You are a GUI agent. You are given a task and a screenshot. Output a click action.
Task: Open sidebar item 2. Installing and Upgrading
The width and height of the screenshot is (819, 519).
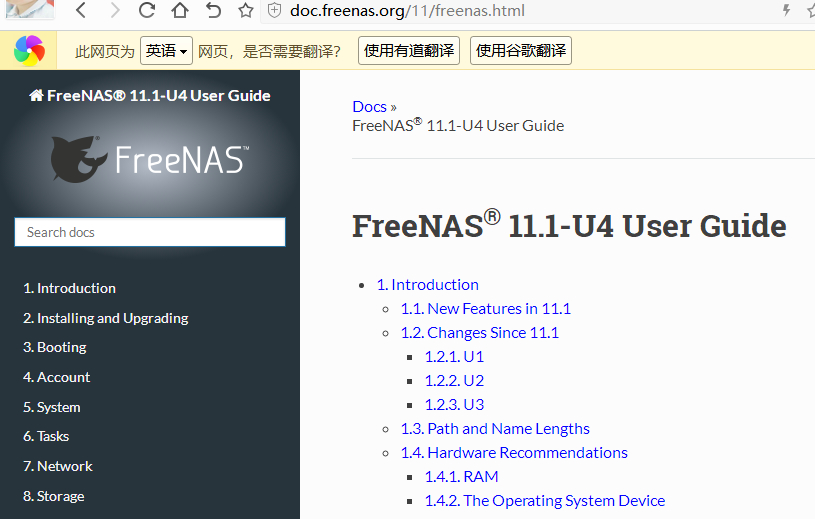coord(106,319)
